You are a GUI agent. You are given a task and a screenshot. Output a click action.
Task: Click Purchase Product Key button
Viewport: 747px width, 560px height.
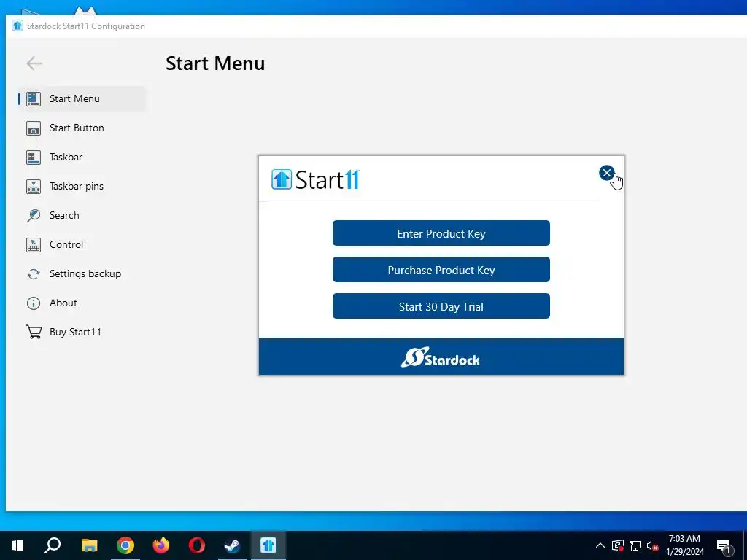tap(441, 270)
